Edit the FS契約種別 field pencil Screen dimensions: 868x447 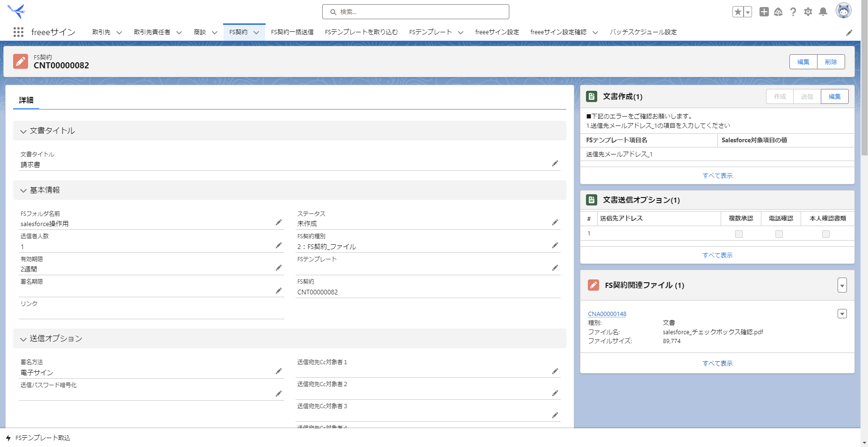tap(555, 245)
